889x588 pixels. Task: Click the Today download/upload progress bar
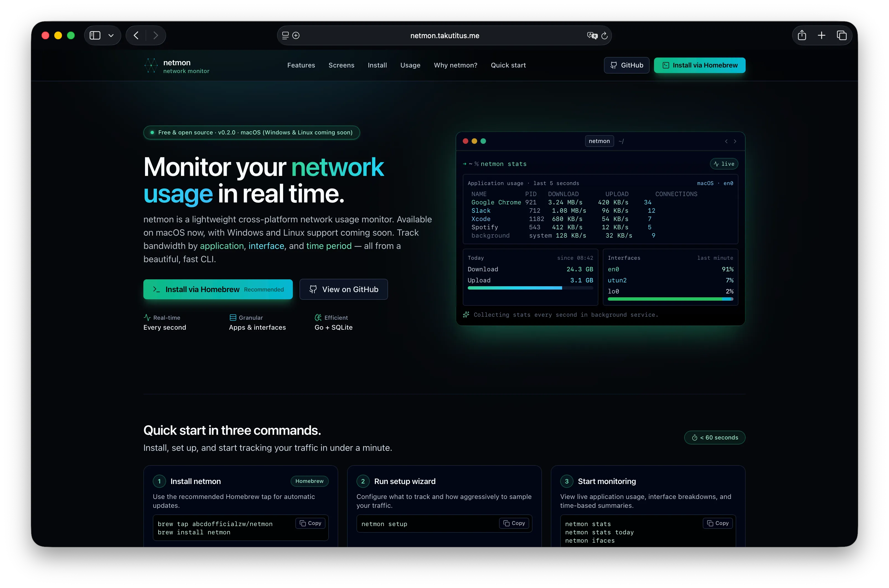pos(530,288)
